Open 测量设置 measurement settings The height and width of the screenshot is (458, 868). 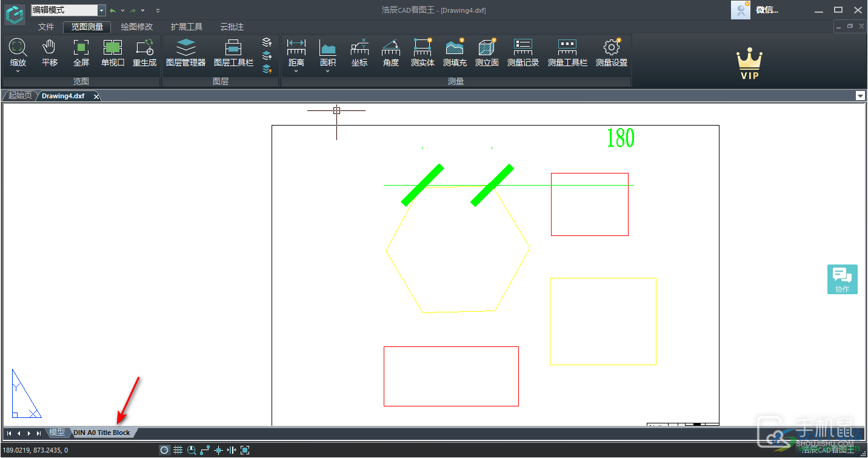click(x=611, y=53)
